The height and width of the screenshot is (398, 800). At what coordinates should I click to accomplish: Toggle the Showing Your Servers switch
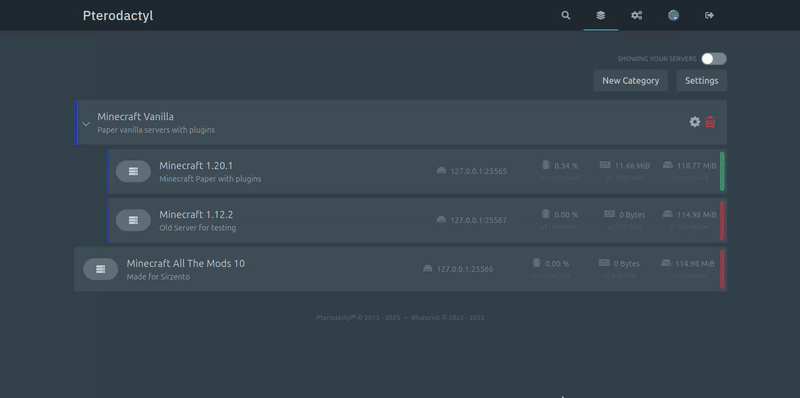point(714,59)
